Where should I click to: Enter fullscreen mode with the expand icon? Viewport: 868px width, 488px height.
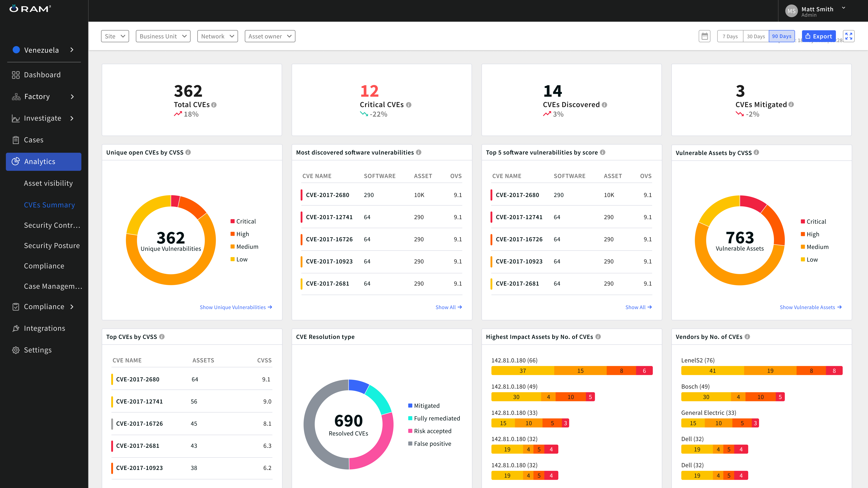click(848, 36)
